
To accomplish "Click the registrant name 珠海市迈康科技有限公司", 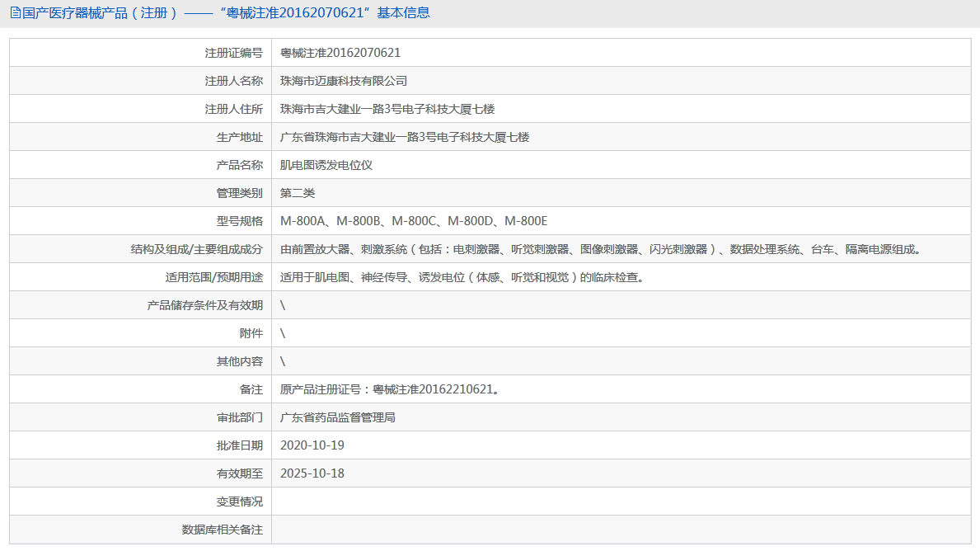I will [344, 81].
